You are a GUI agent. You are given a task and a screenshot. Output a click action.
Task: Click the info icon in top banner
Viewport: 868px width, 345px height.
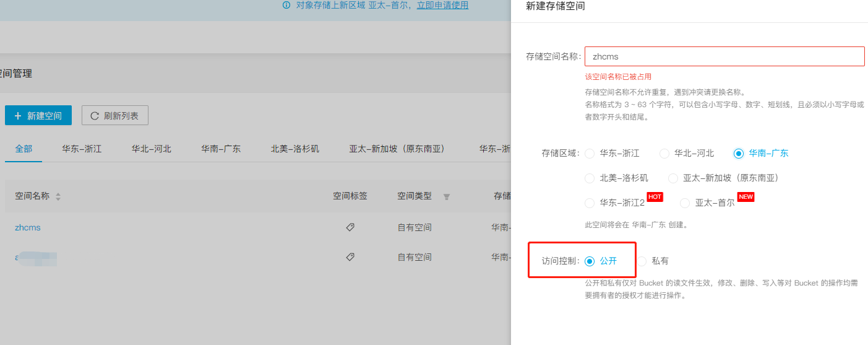pos(286,6)
